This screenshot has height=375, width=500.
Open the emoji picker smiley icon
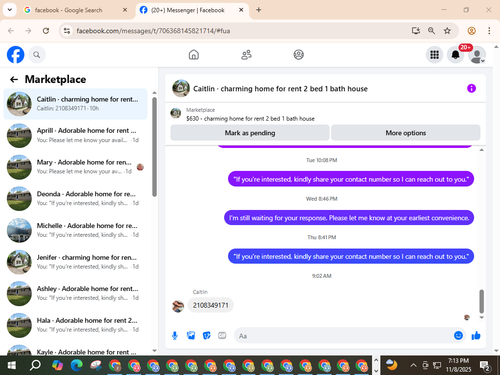coord(458,336)
